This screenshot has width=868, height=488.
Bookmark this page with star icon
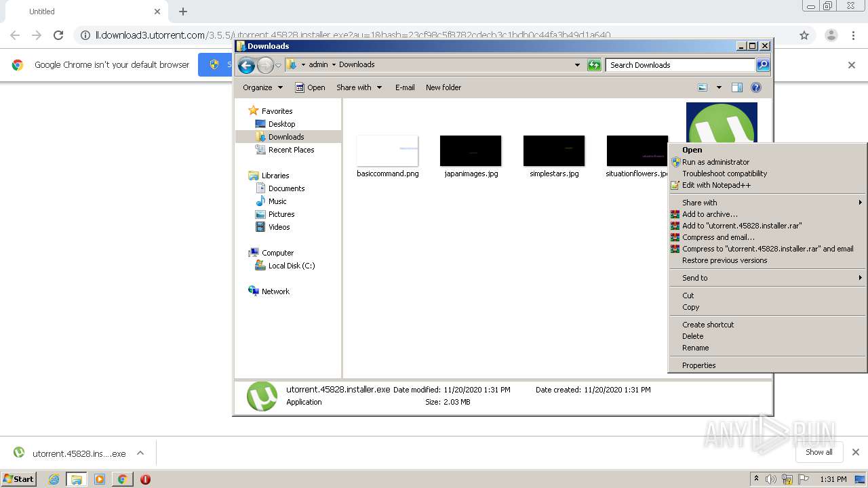[804, 35]
